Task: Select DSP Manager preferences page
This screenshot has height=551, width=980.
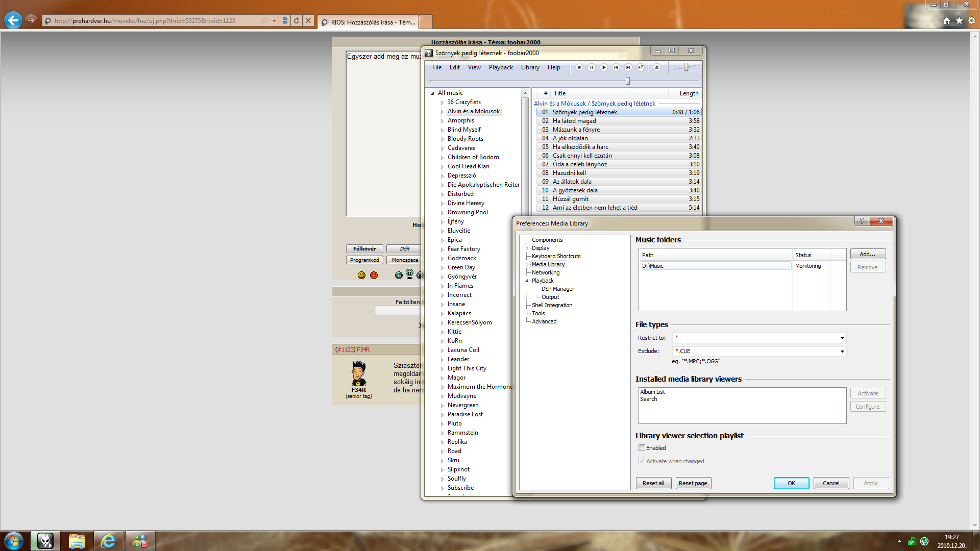Action: [558, 289]
